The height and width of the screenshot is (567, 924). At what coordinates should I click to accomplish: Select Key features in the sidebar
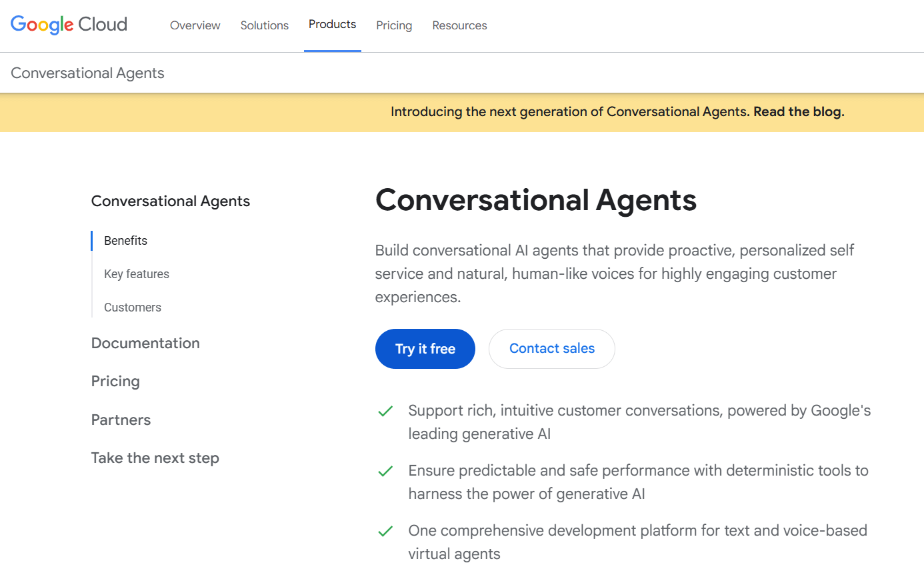pos(137,274)
